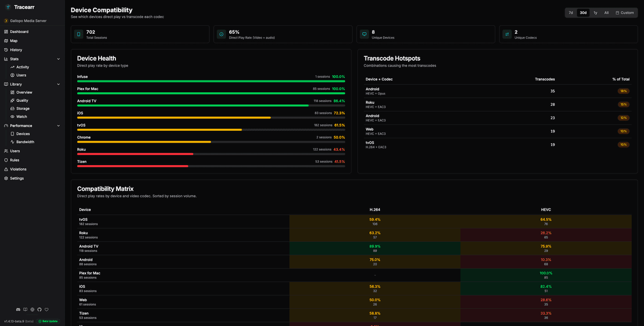This screenshot has width=644, height=326.
Task: Open the Settings menu item
Action: tap(20, 178)
